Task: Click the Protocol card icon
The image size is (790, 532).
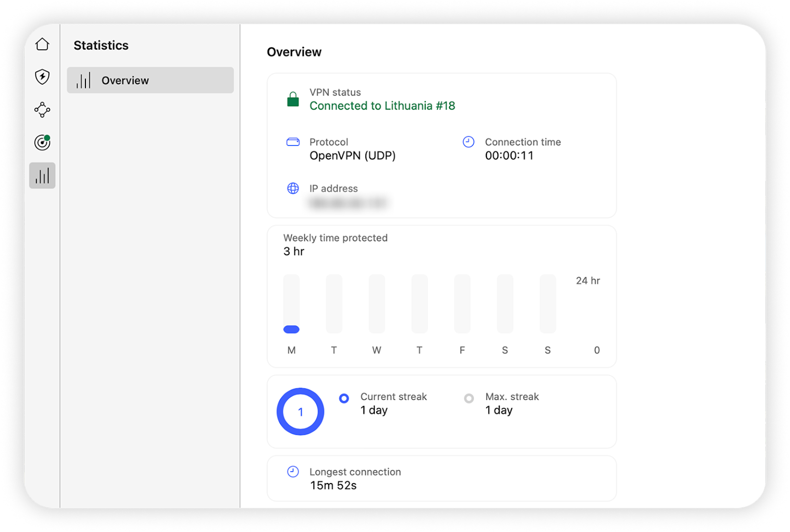Action: pyautogui.click(x=293, y=142)
